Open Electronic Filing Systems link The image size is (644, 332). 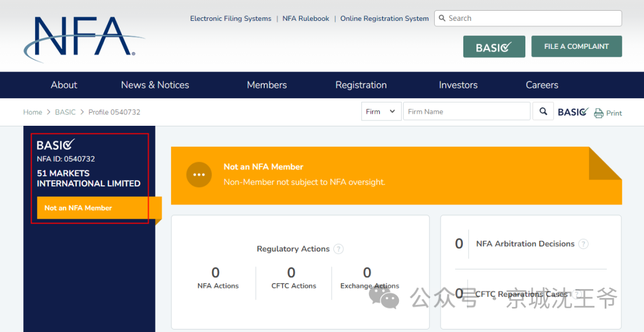pyautogui.click(x=230, y=18)
